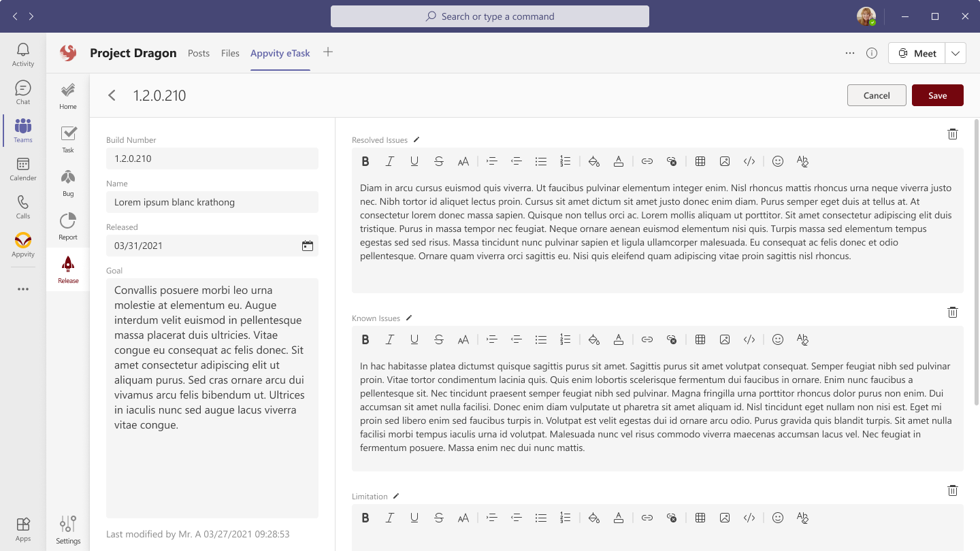The height and width of the screenshot is (551, 980).
Task: Select the Bug section in the eTask sidebar
Action: (x=67, y=184)
